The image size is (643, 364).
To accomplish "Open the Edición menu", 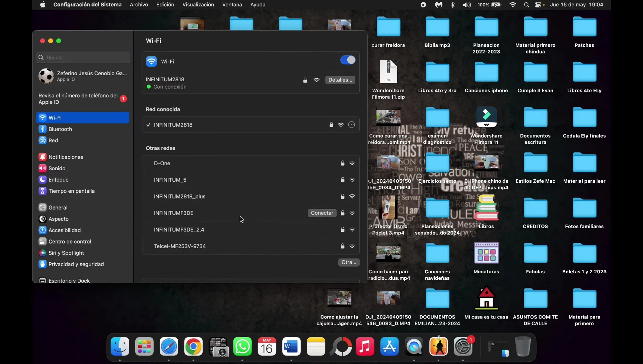I will [165, 5].
